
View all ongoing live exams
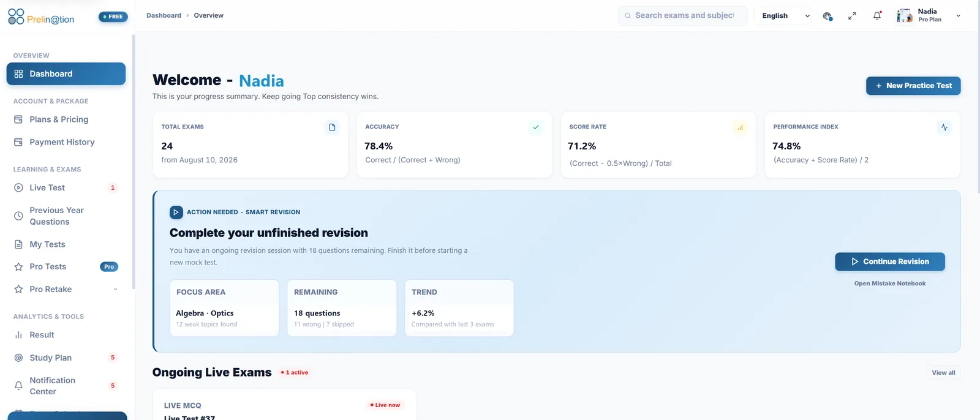tap(943, 373)
